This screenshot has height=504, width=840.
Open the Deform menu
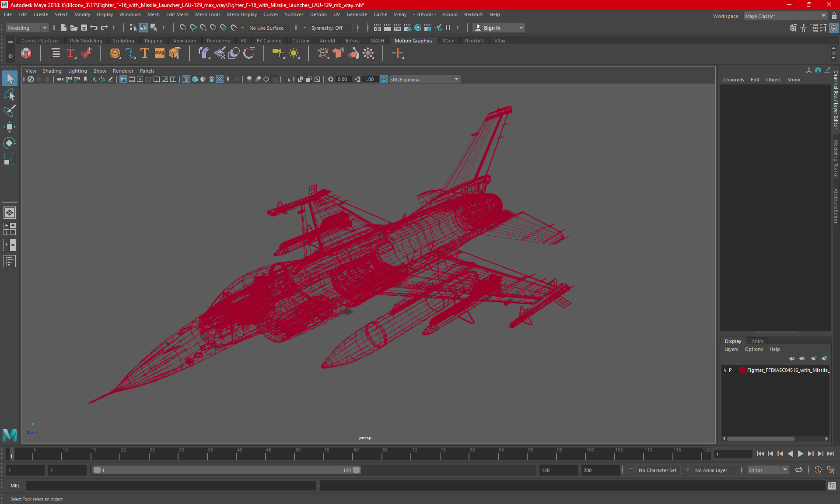click(x=318, y=14)
